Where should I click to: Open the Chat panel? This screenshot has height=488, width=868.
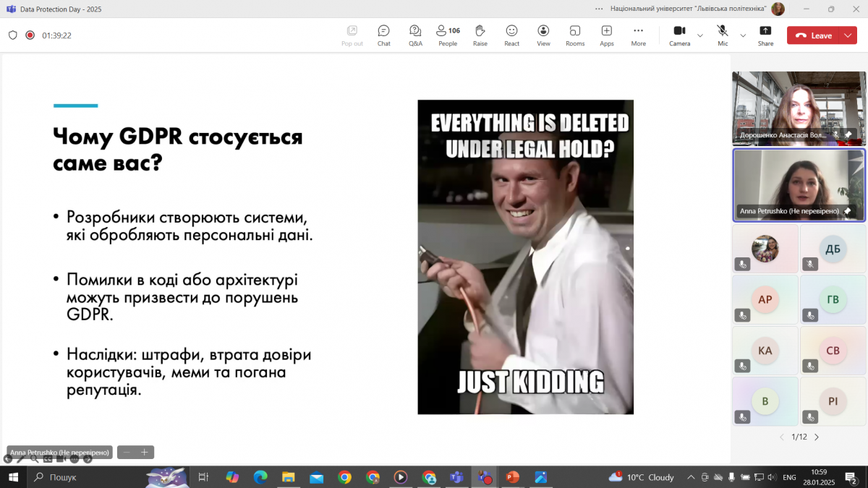pos(383,35)
